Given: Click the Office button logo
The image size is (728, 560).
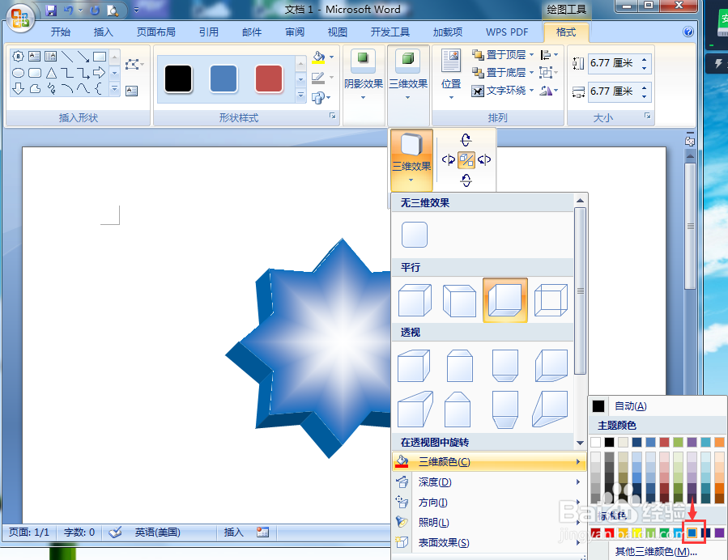Looking at the screenshot, I should coord(20,19).
